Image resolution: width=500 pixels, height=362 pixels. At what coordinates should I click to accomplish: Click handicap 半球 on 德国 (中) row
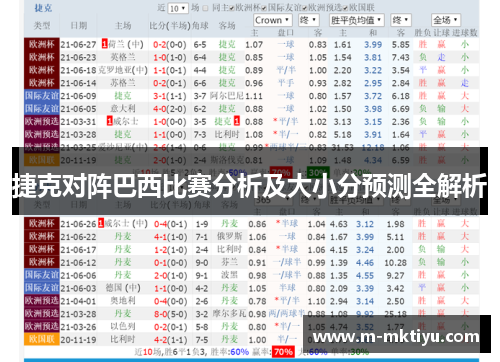[287, 288]
